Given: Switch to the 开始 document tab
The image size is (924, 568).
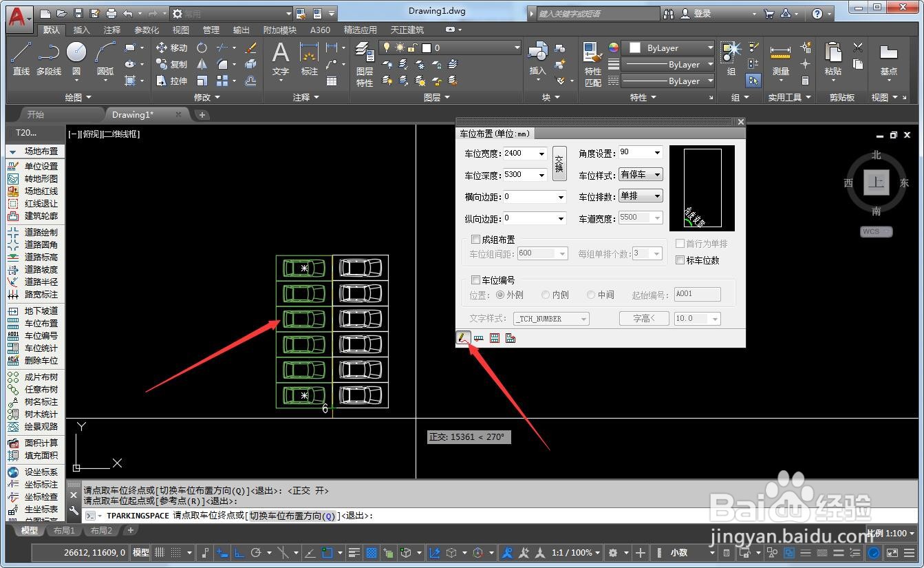Looking at the screenshot, I should [35, 114].
